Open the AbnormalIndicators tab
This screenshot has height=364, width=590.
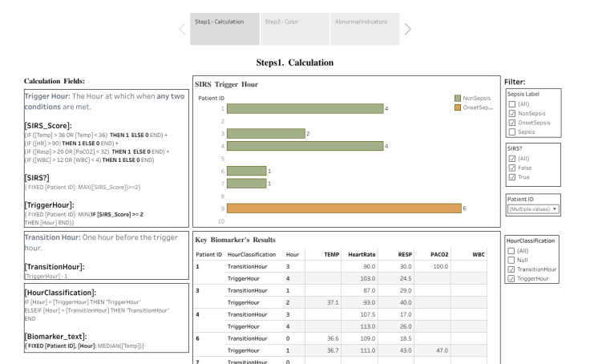point(352,22)
